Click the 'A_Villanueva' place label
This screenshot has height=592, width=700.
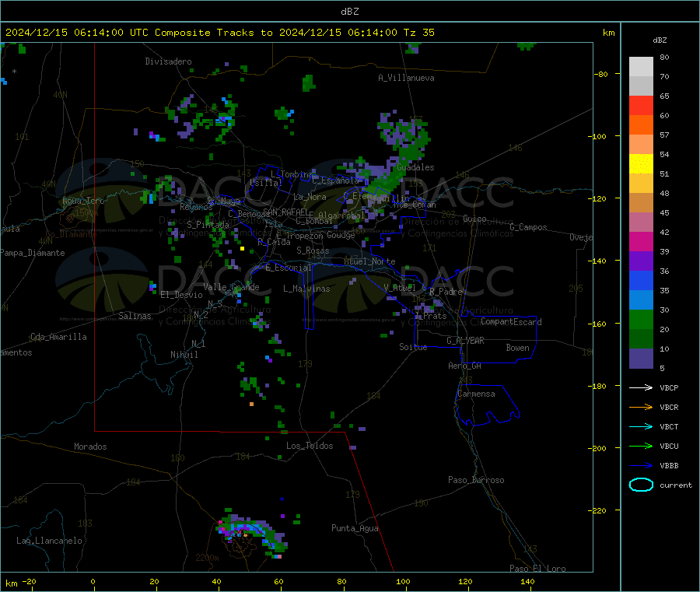click(406, 78)
